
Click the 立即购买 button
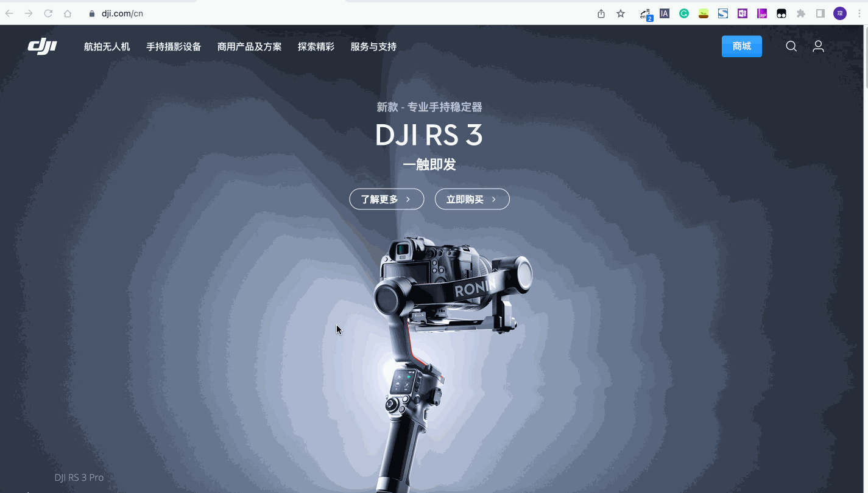pos(472,199)
